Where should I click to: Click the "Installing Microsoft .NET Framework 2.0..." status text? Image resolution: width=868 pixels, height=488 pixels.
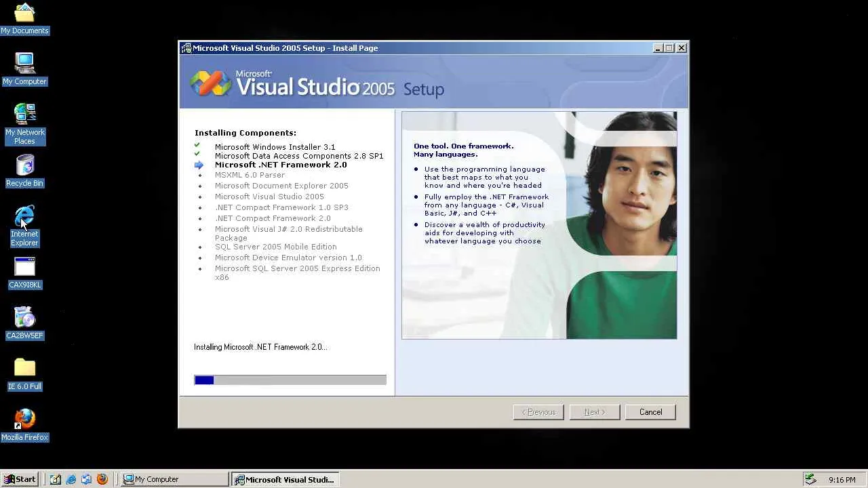(x=260, y=347)
